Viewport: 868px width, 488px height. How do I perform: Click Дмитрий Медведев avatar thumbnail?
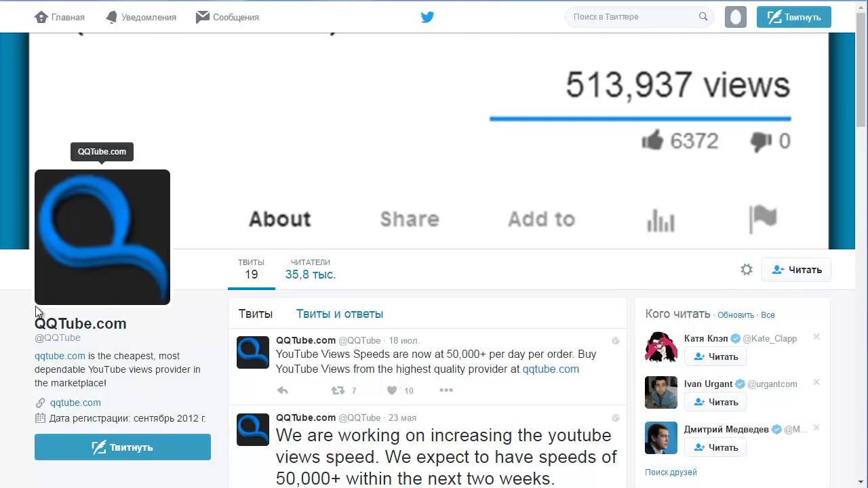coord(661,438)
